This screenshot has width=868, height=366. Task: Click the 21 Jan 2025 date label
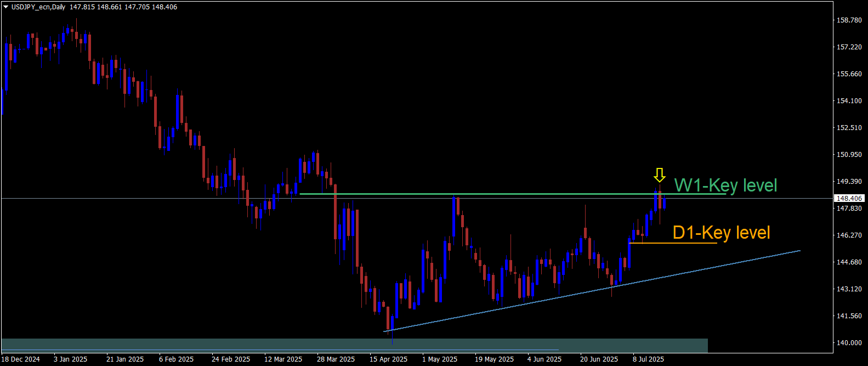coord(125,359)
